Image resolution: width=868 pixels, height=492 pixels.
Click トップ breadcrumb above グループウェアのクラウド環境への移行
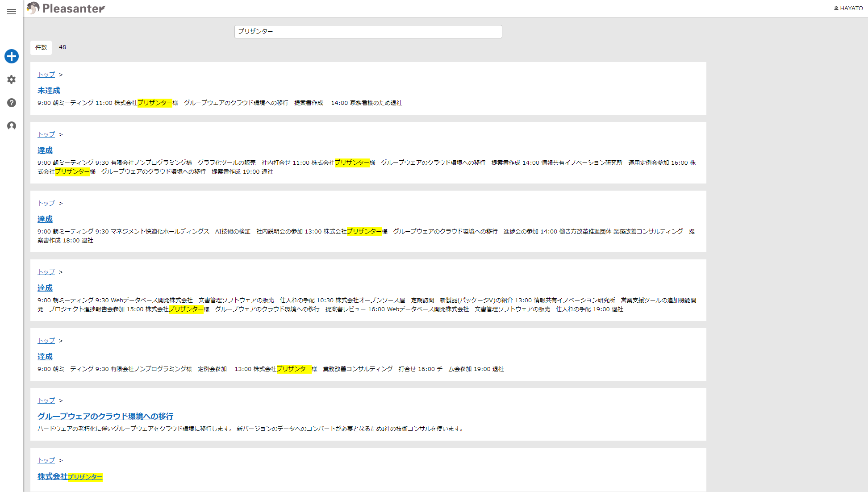tap(46, 400)
